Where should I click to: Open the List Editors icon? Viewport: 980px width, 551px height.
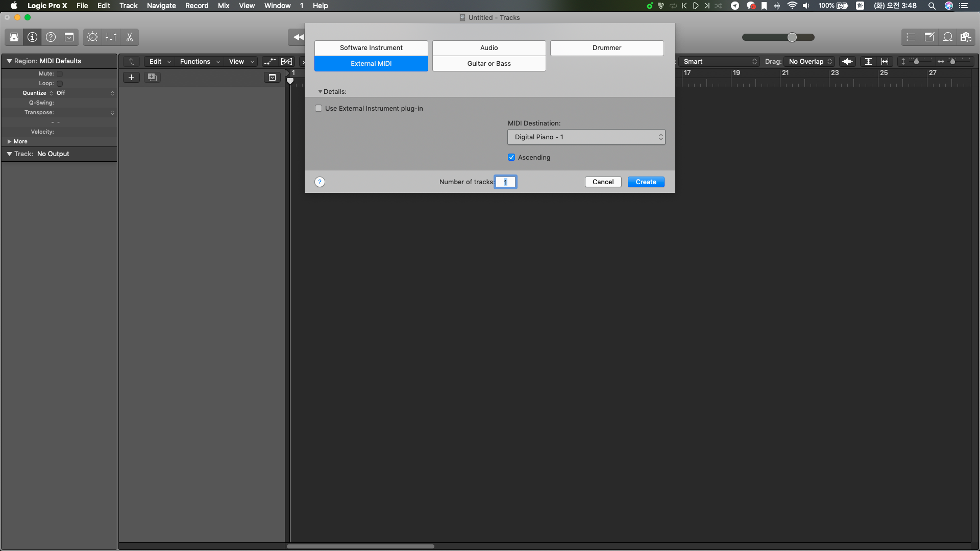click(911, 37)
